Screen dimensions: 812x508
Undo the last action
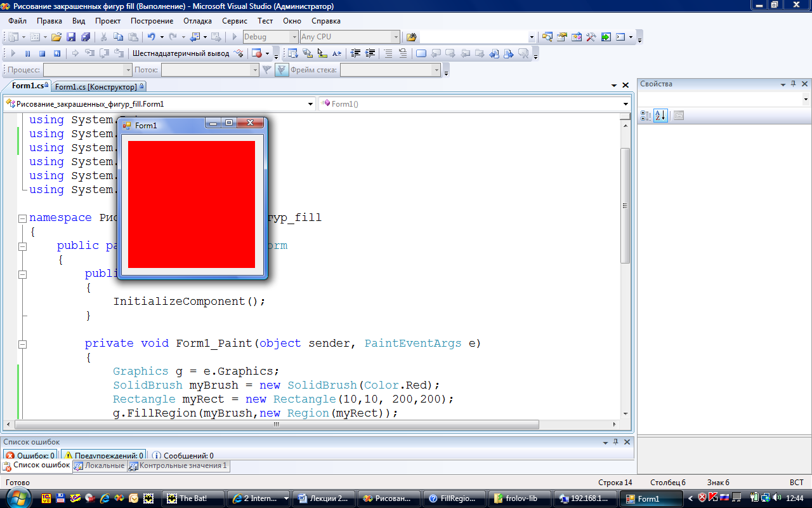tap(151, 37)
